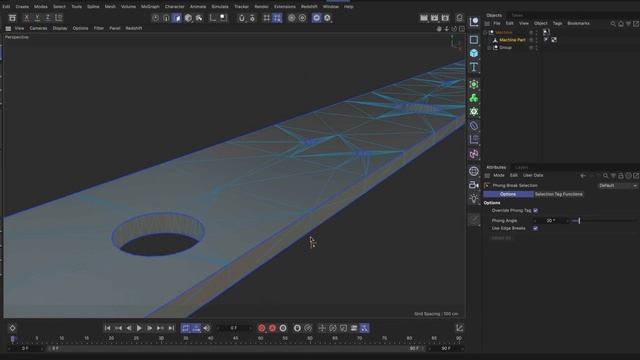The height and width of the screenshot is (360, 640).
Task: Click the Z axis lock icon
Action: (x=48, y=18)
